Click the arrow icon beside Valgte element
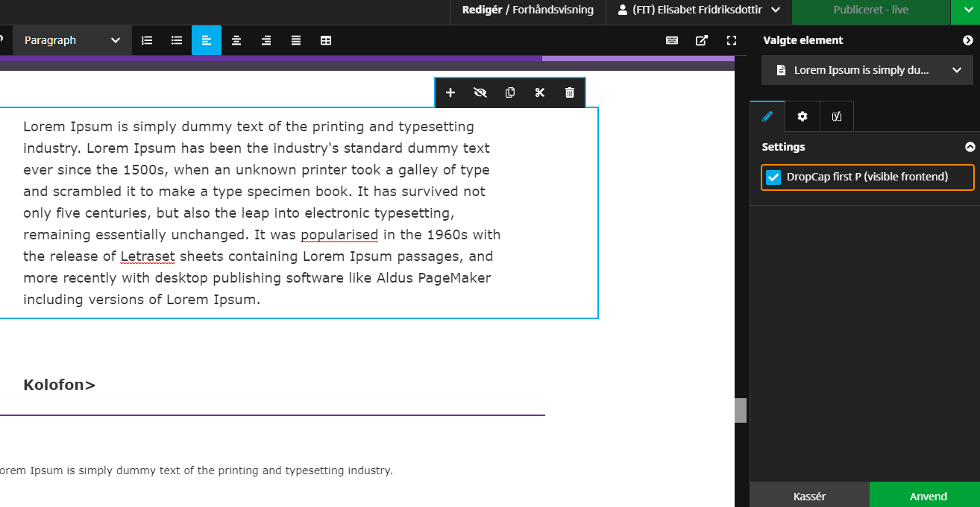This screenshot has width=980, height=507. 968,40
